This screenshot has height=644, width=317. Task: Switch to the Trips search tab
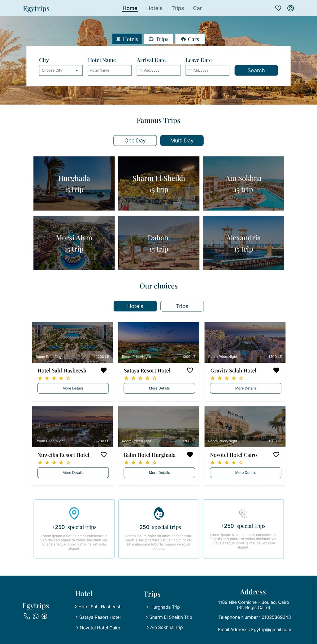click(x=158, y=39)
